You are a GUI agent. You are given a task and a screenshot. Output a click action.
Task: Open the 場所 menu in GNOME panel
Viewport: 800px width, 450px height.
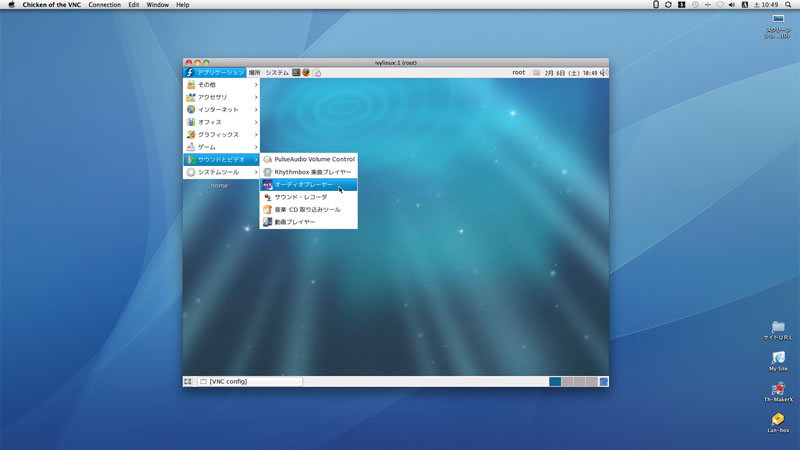click(254, 72)
